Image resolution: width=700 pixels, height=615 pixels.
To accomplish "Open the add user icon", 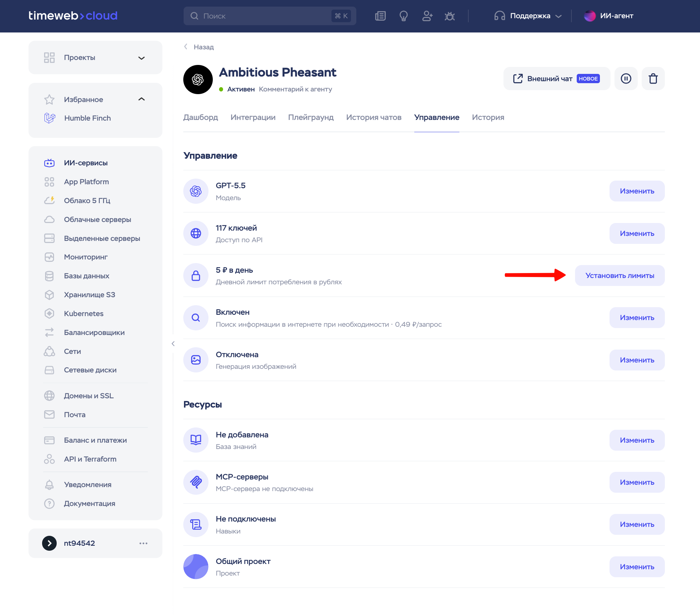I will (427, 16).
